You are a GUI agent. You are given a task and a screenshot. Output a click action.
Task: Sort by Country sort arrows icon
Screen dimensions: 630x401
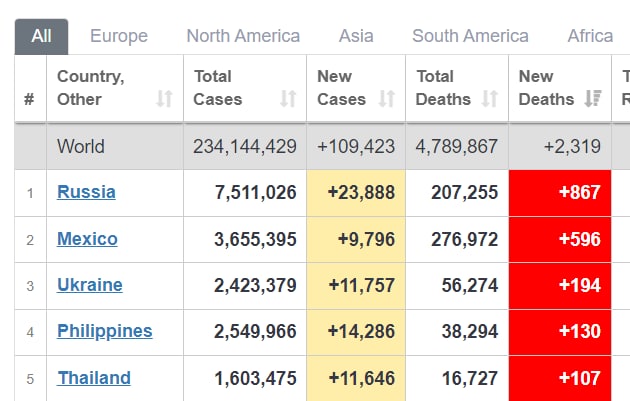pos(165,99)
